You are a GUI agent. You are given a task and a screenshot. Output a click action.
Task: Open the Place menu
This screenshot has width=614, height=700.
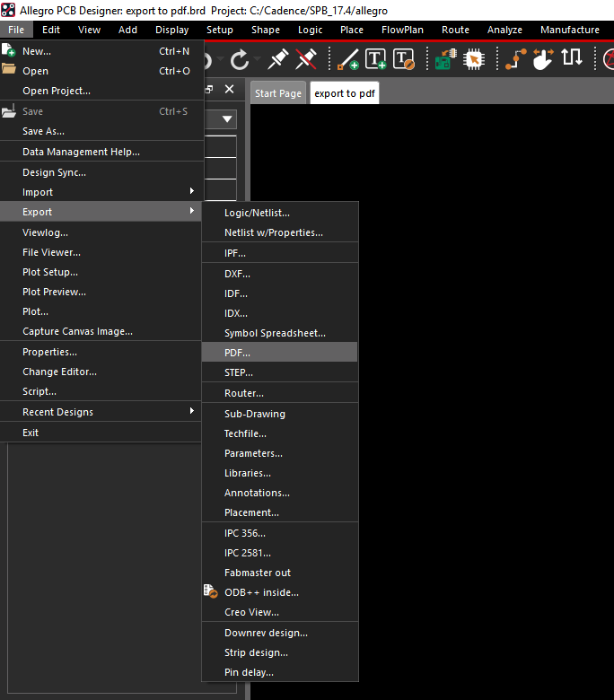coord(352,30)
